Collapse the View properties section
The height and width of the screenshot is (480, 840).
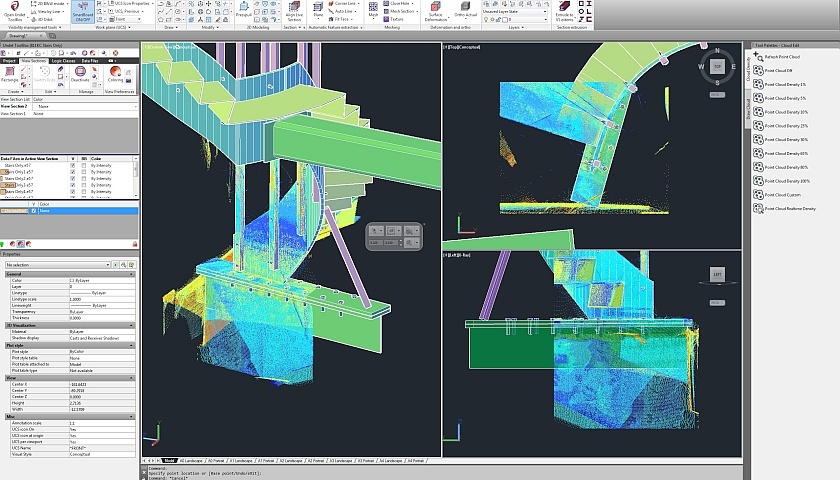tap(131, 378)
